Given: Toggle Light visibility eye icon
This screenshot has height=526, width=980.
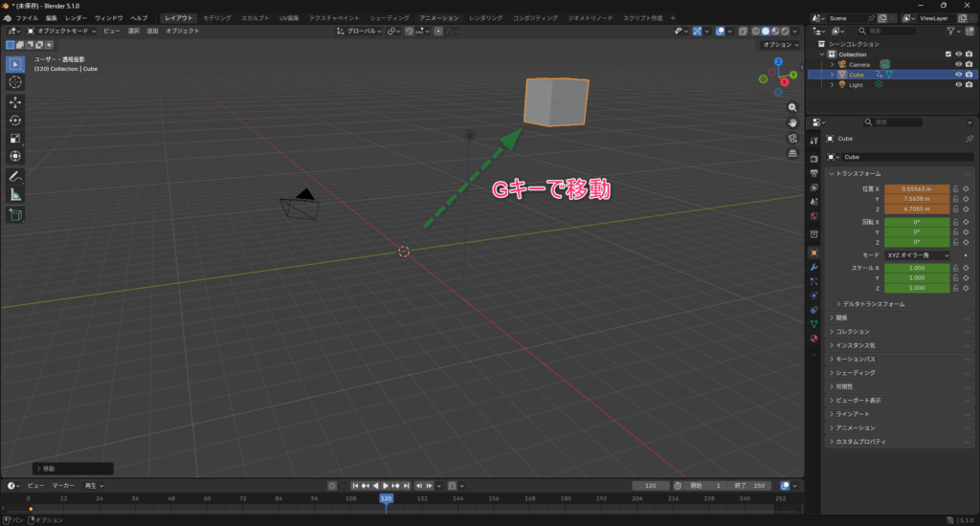Looking at the screenshot, I should point(957,85).
